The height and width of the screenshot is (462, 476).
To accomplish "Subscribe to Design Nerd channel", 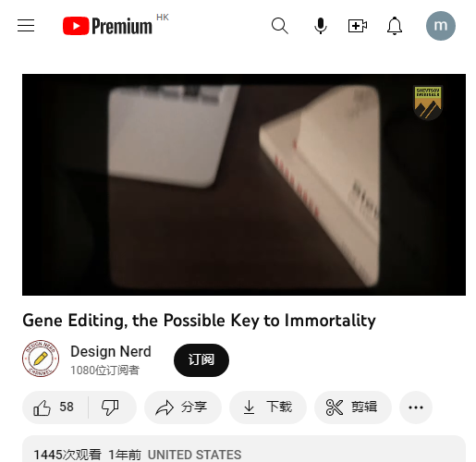I will click(x=201, y=360).
